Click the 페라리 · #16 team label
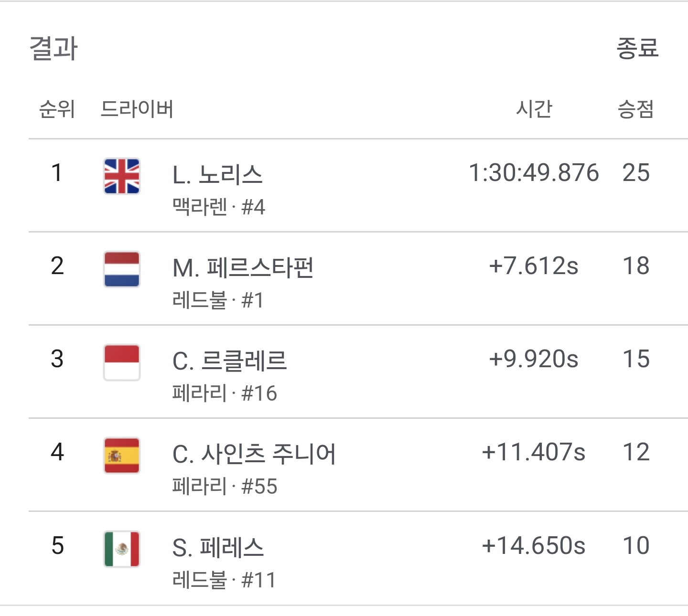The width and height of the screenshot is (688, 616). click(225, 393)
